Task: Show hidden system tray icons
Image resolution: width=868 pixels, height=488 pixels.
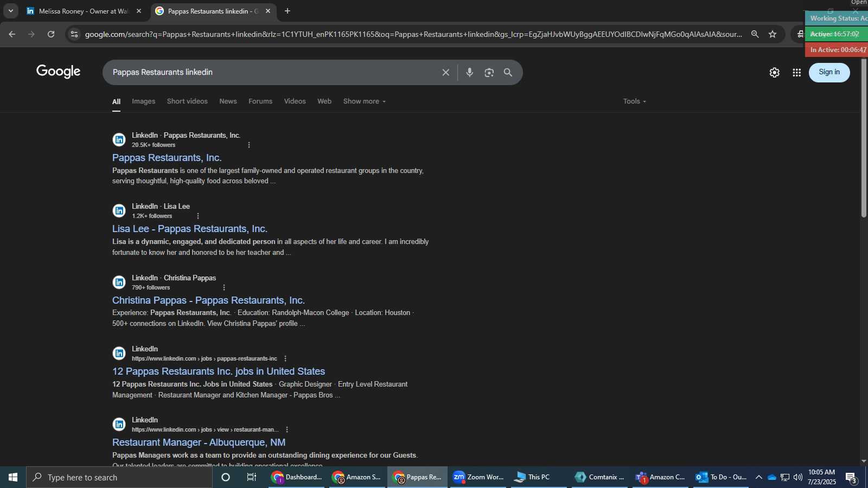Action: (x=759, y=477)
